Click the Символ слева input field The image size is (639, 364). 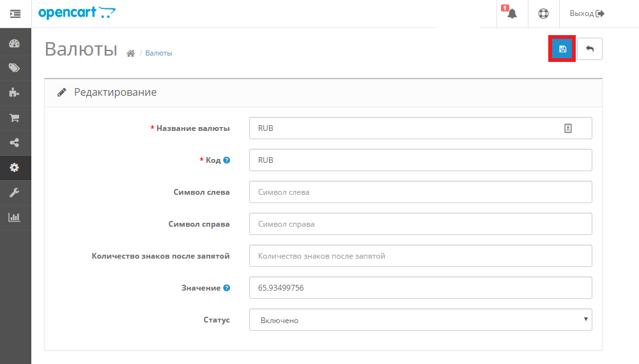pyautogui.click(x=420, y=192)
